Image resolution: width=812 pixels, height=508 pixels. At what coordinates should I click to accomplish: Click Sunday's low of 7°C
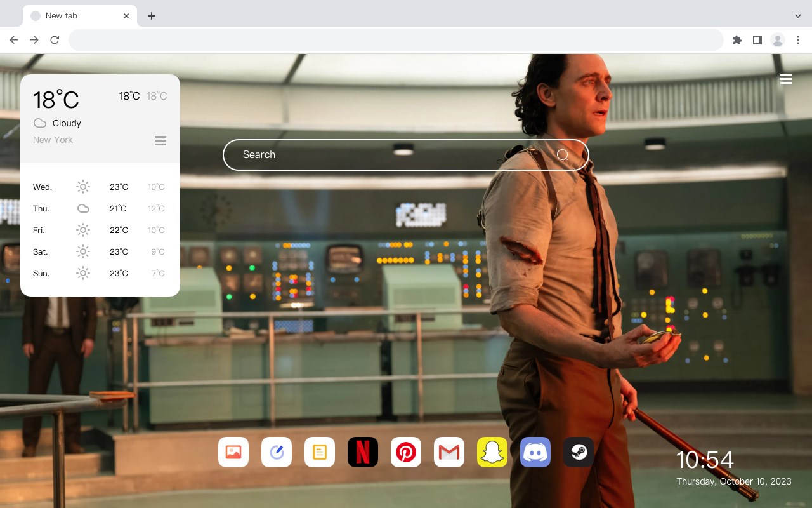pos(158,273)
